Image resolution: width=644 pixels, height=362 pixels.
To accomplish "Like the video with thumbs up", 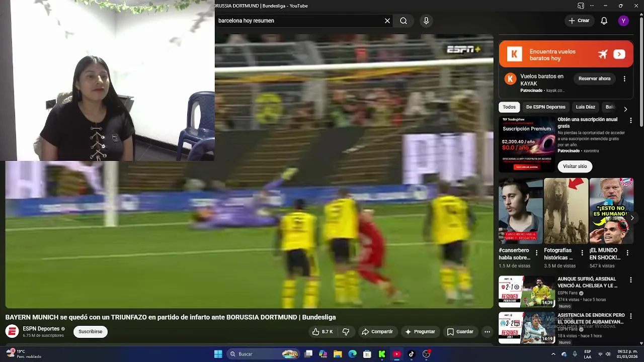I will pos(323,332).
